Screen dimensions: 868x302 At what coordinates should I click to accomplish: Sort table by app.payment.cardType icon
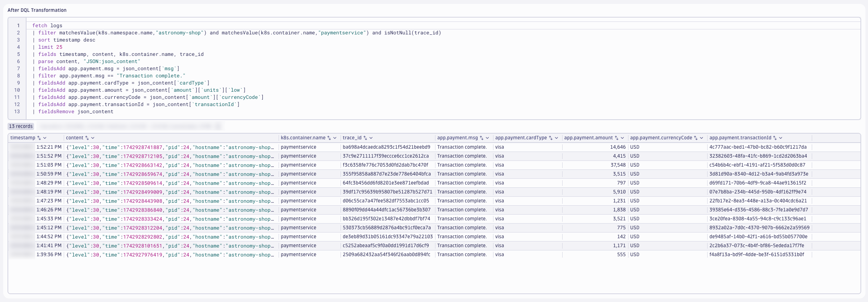(x=550, y=138)
